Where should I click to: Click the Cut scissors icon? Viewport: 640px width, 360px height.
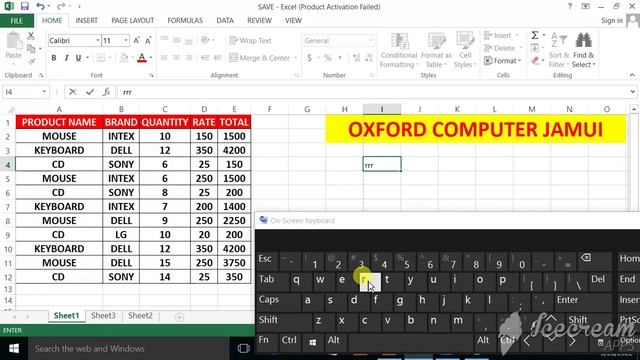point(31,36)
